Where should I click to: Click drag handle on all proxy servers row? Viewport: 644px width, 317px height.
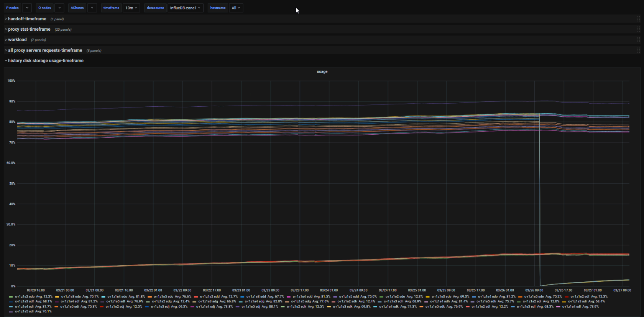tap(638, 50)
